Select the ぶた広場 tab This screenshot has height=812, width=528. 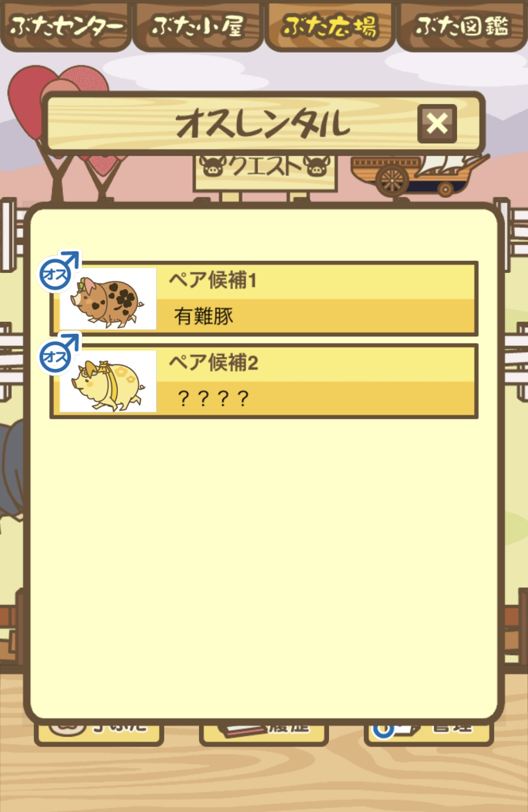tap(330, 26)
